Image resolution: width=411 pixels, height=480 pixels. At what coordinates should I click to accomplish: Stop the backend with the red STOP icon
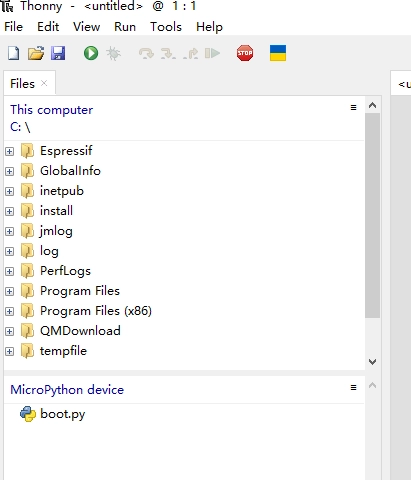point(245,53)
